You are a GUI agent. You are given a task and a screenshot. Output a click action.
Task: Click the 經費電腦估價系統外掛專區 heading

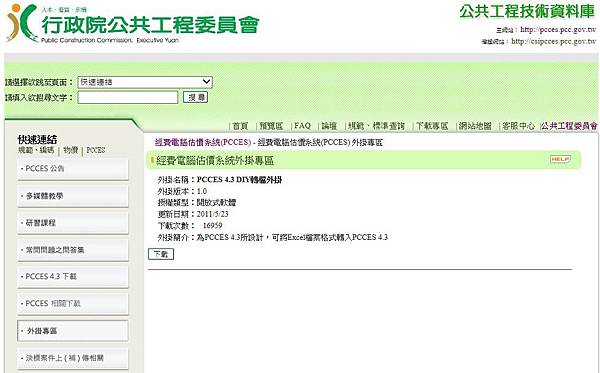[215, 161]
